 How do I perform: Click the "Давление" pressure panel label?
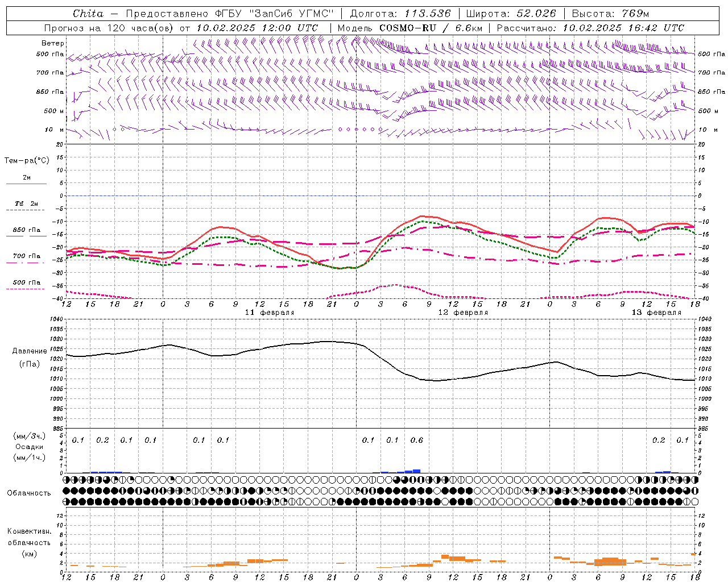pos(30,351)
